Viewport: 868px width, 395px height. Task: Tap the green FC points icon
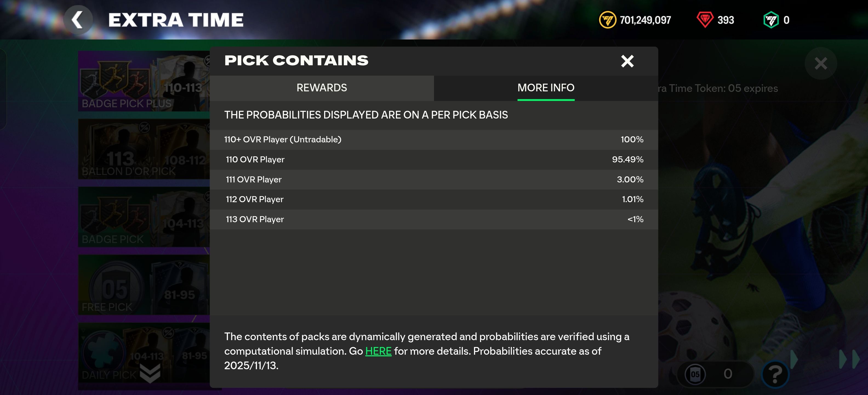pyautogui.click(x=771, y=20)
